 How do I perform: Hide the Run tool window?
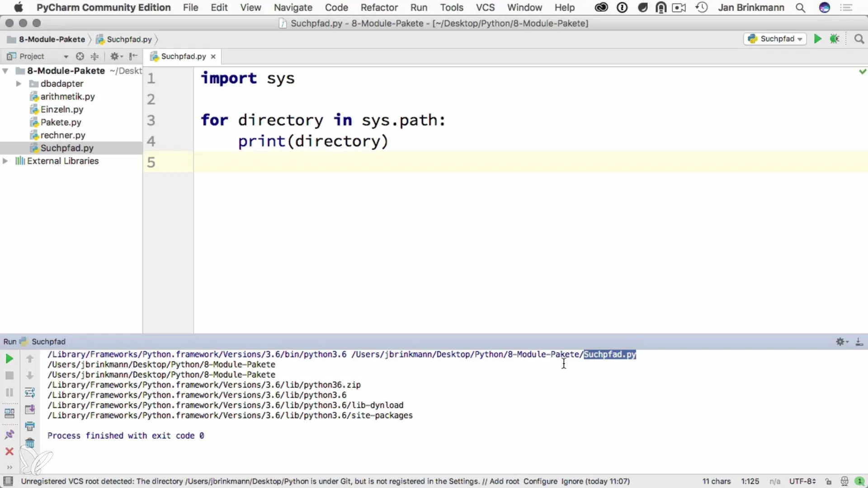pos(859,342)
